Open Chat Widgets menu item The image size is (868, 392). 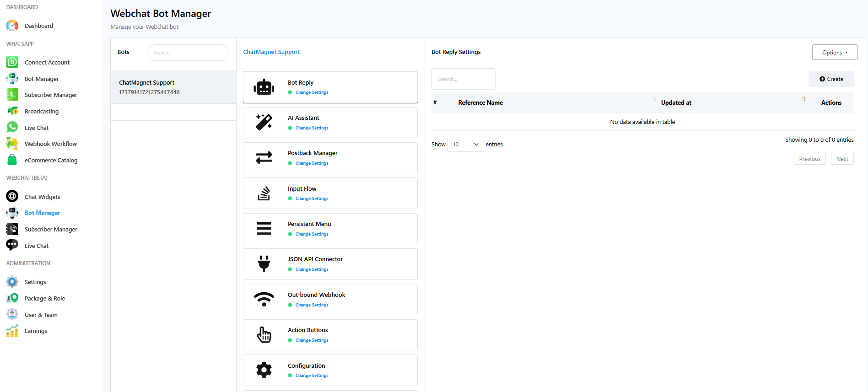click(x=43, y=197)
